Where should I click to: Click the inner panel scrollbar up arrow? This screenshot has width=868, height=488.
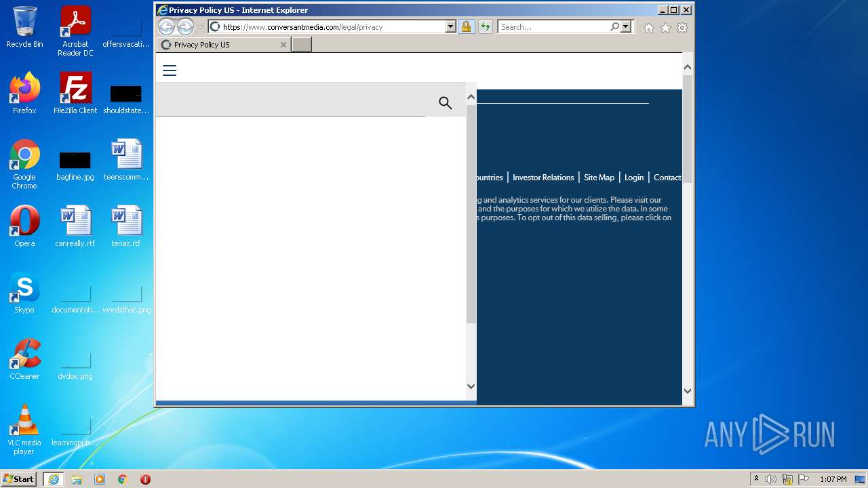[471, 98]
